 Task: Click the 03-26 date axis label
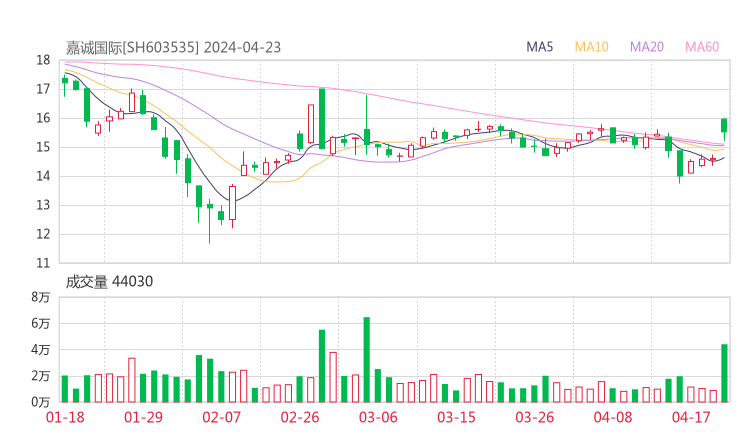coord(535,417)
